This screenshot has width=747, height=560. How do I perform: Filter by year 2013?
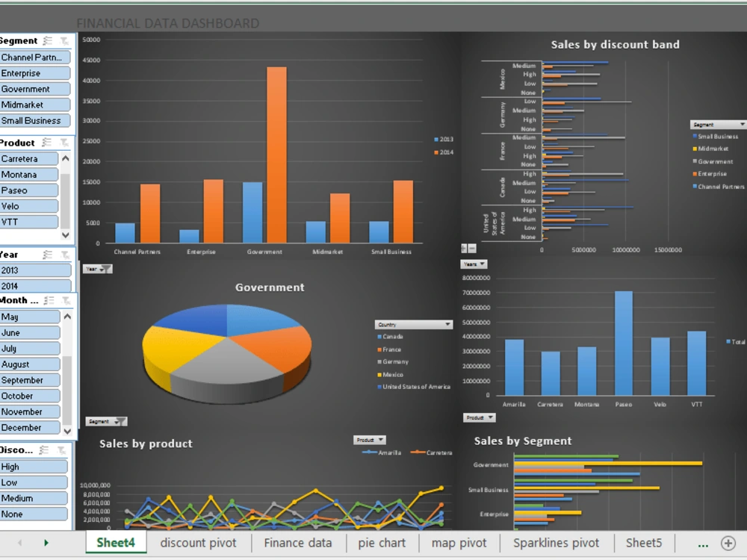pos(36,270)
